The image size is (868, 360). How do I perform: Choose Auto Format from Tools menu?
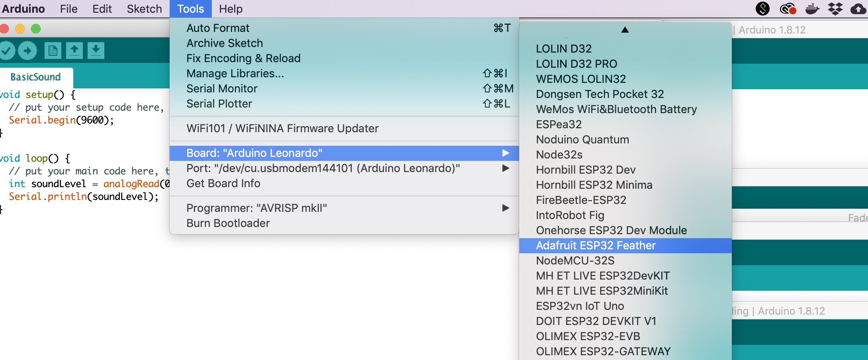pos(344,28)
